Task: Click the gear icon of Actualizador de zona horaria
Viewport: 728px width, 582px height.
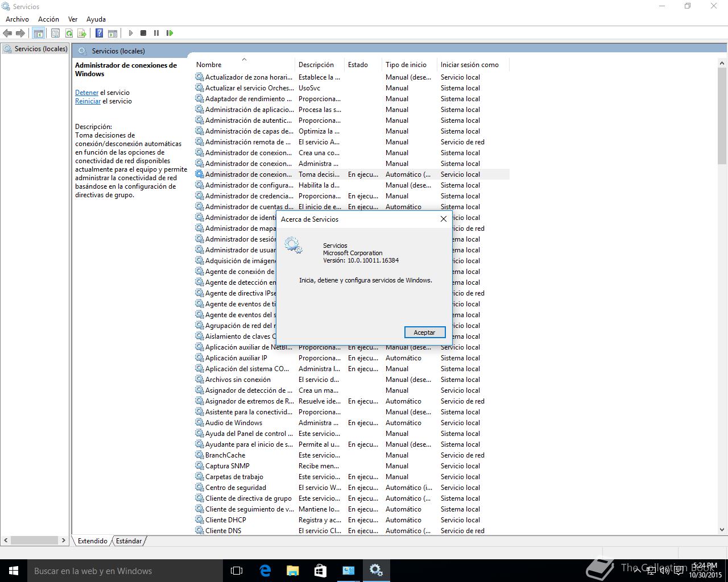Action: coord(199,77)
